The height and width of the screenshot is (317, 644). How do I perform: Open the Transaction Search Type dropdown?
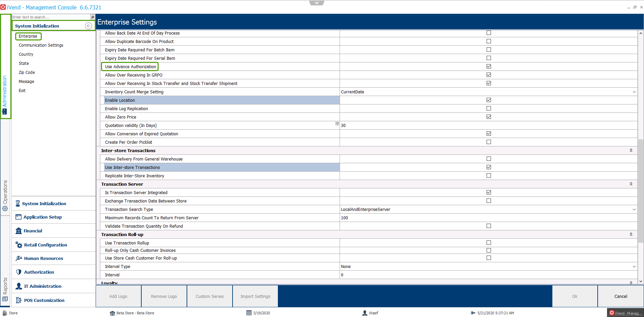pos(634,210)
